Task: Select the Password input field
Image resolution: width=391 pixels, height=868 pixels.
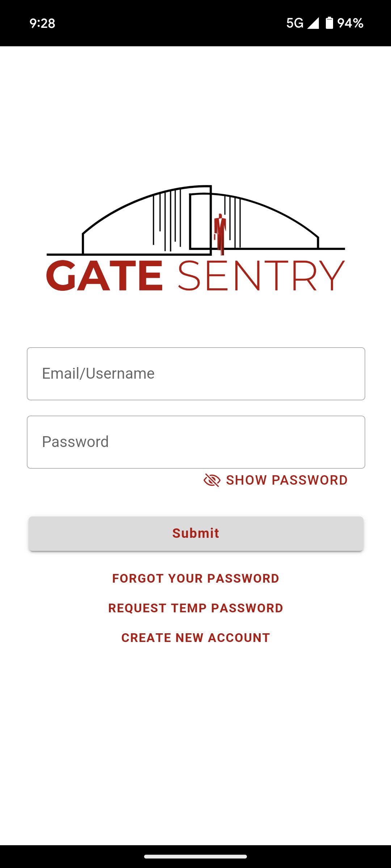Action: [x=196, y=442]
